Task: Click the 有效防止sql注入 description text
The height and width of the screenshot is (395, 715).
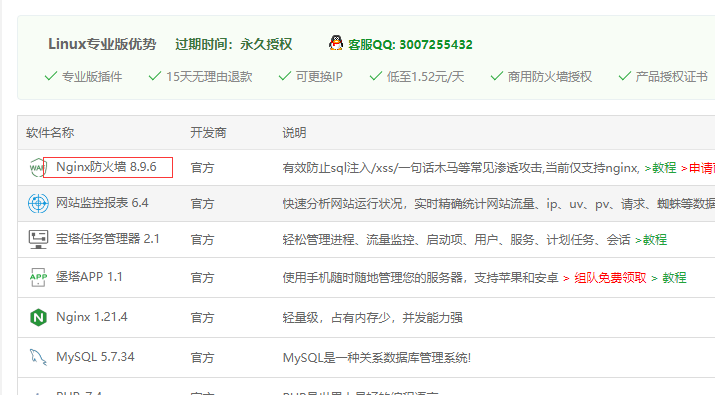Action: (x=461, y=168)
